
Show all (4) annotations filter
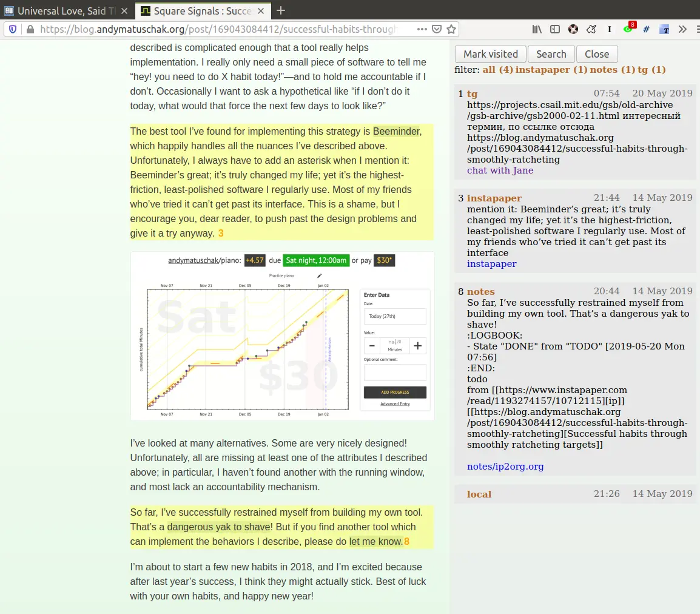[x=497, y=70]
